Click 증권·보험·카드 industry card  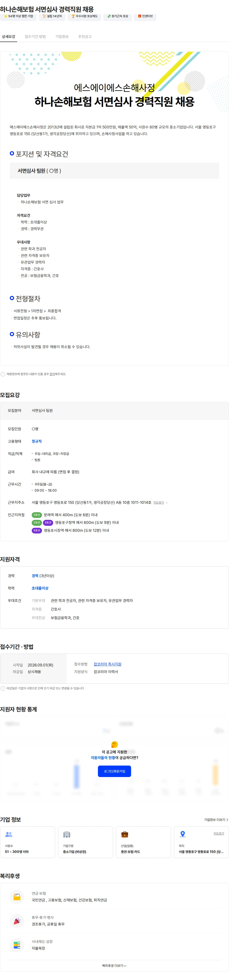click(x=143, y=842)
